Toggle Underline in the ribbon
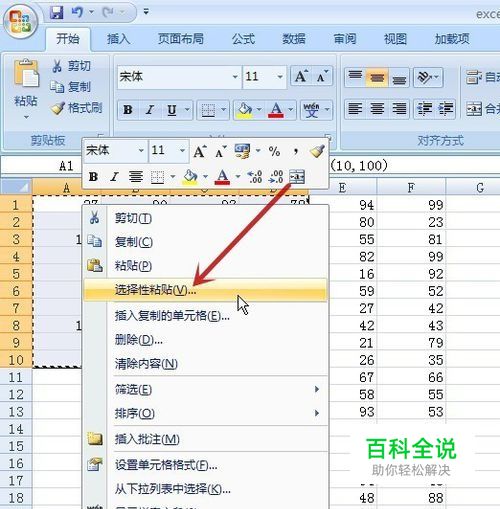The image size is (500, 509). (x=172, y=110)
